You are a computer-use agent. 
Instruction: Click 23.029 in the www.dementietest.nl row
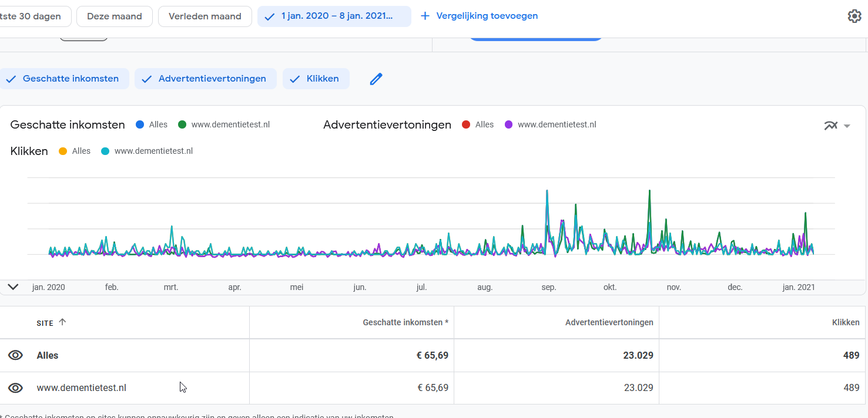(638, 388)
